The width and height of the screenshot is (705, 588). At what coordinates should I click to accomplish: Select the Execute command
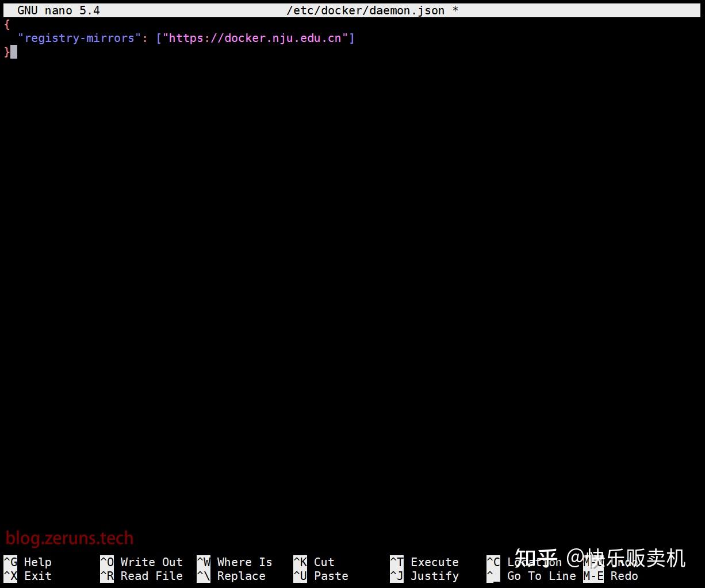click(434, 562)
